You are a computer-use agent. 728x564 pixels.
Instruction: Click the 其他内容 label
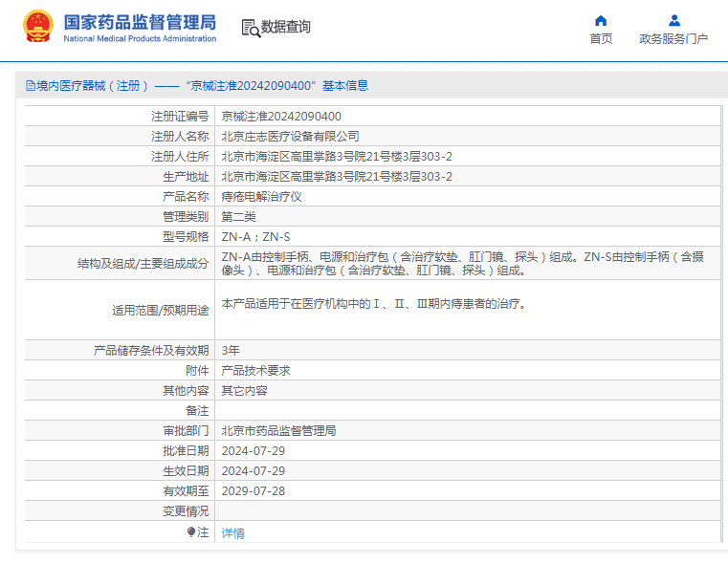[x=186, y=391]
